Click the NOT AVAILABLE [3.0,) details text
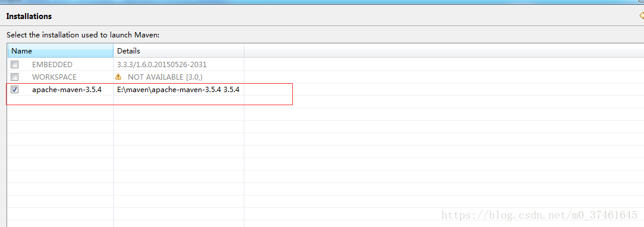The height and width of the screenshot is (227, 644). tap(165, 77)
